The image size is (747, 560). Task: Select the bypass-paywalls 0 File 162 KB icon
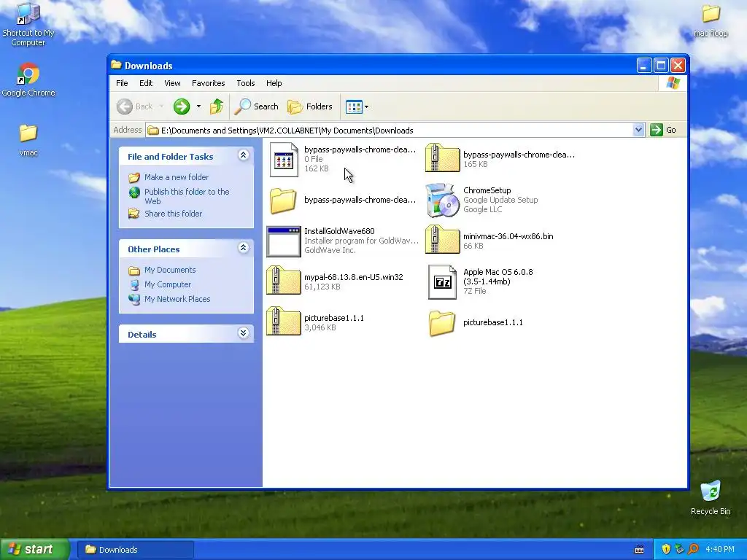pyautogui.click(x=284, y=160)
